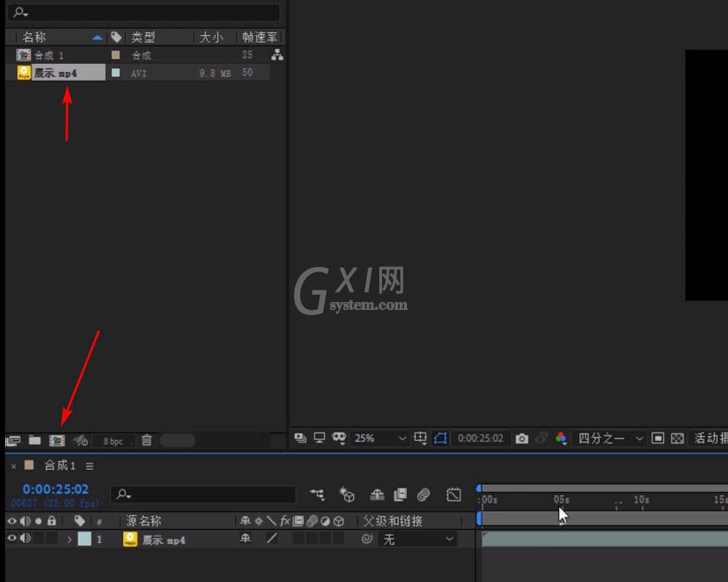Image resolution: width=728 pixels, height=582 pixels.
Task: Click the parent pick whip spiral for layer 1
Action: (x=367, y=538)
